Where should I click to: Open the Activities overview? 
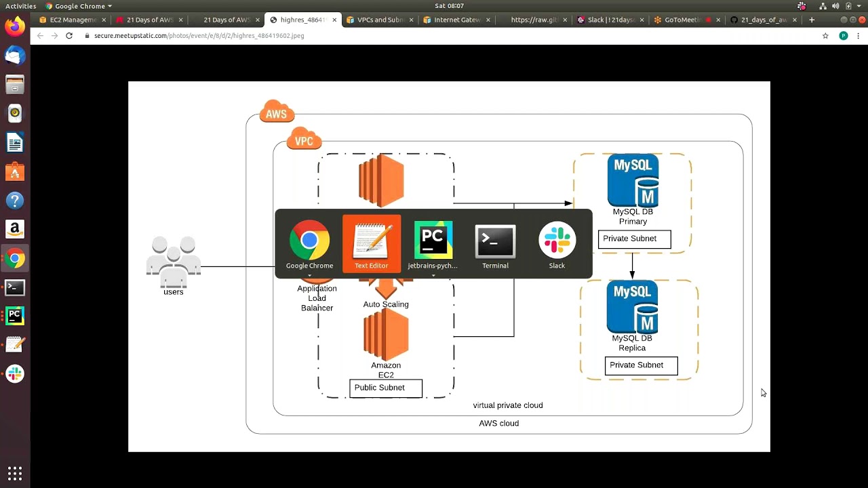pyautogui.click(x=20, y=6)
